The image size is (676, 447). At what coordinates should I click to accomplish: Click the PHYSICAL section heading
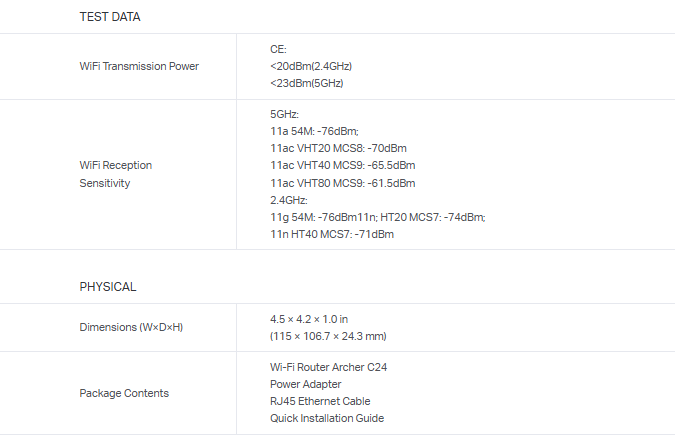click(x=108, y=287)
